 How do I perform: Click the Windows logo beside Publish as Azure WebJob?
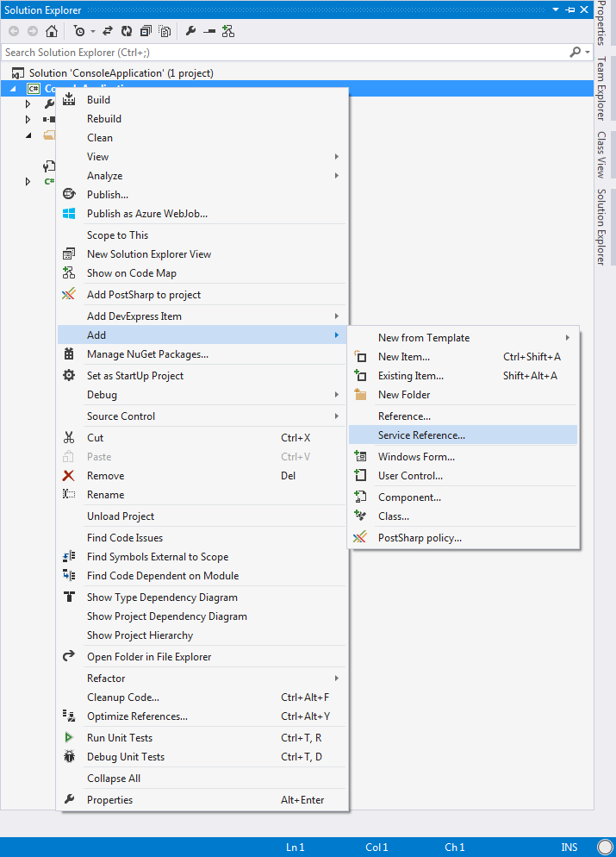tap(69, 214)
